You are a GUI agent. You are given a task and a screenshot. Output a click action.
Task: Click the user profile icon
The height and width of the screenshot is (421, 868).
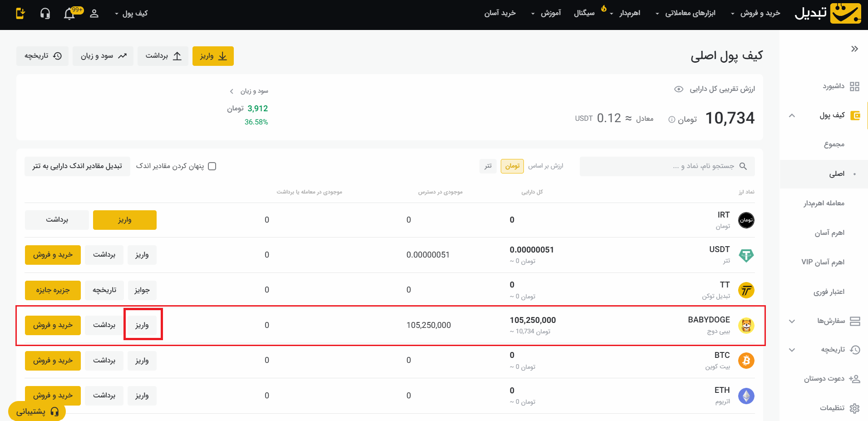[94, 14]
